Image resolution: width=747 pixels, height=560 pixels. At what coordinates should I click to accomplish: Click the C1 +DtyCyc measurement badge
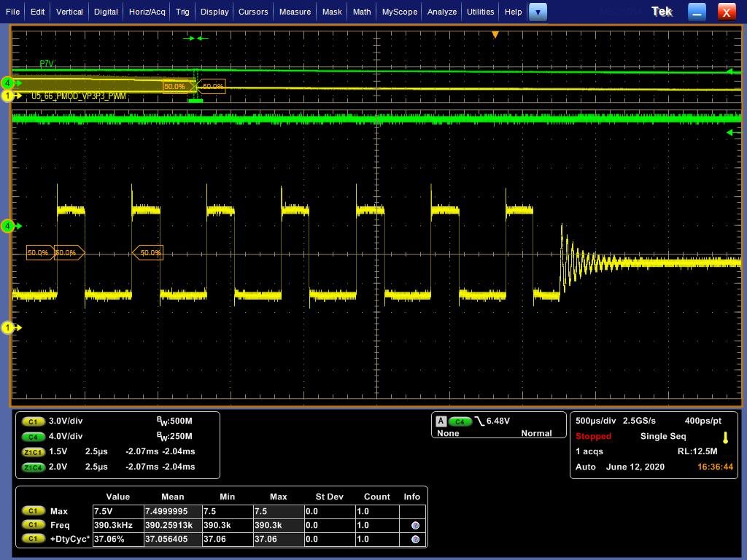tap(33, 539)
